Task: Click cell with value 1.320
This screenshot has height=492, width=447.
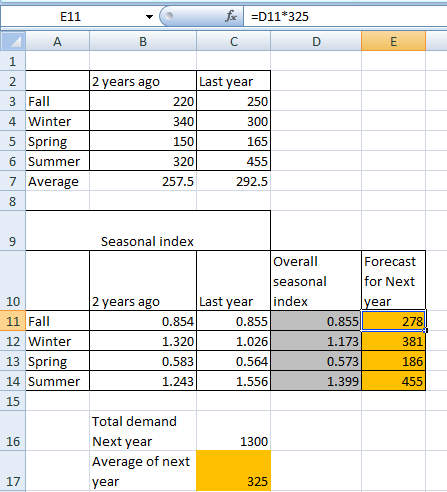Action: (143, 341)
